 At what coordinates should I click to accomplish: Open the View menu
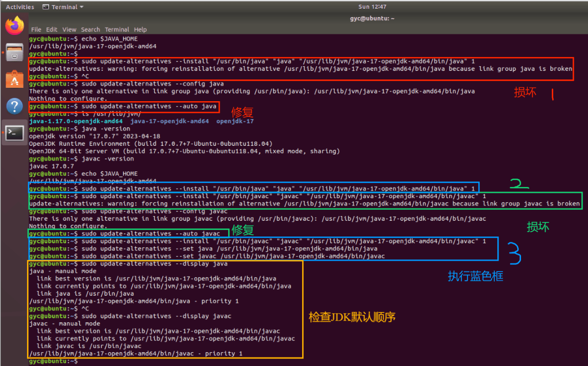click(x=69, y=29)
